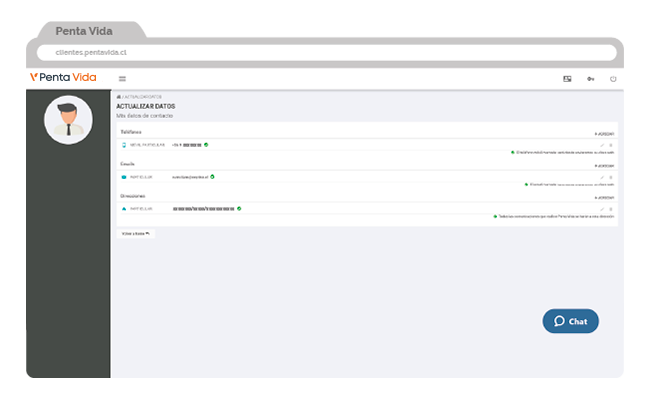The width and height of the screenshot is (650, 400).
Task: Click the key icon in the header
Action: [x=590, y=79]
